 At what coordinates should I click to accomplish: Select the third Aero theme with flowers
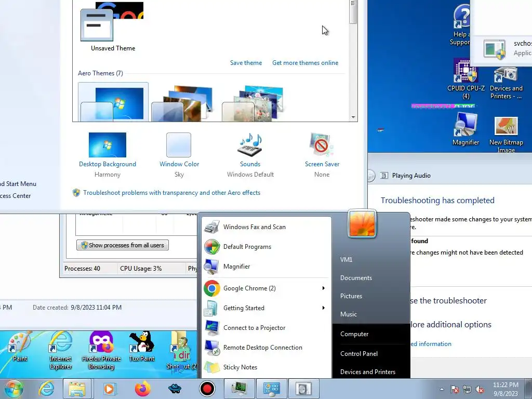point(254,103)
